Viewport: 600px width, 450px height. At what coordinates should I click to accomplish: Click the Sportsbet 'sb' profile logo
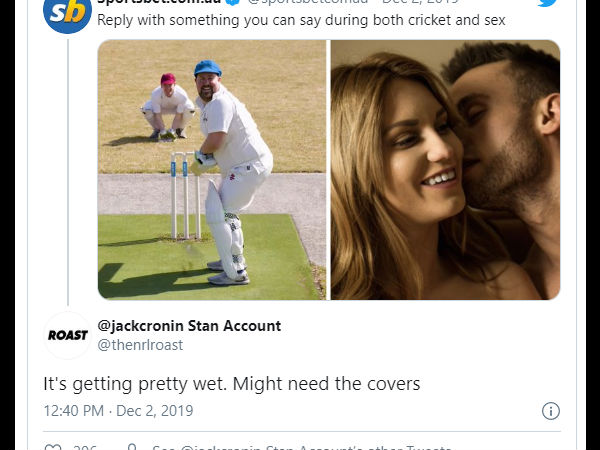pos(68,11)
